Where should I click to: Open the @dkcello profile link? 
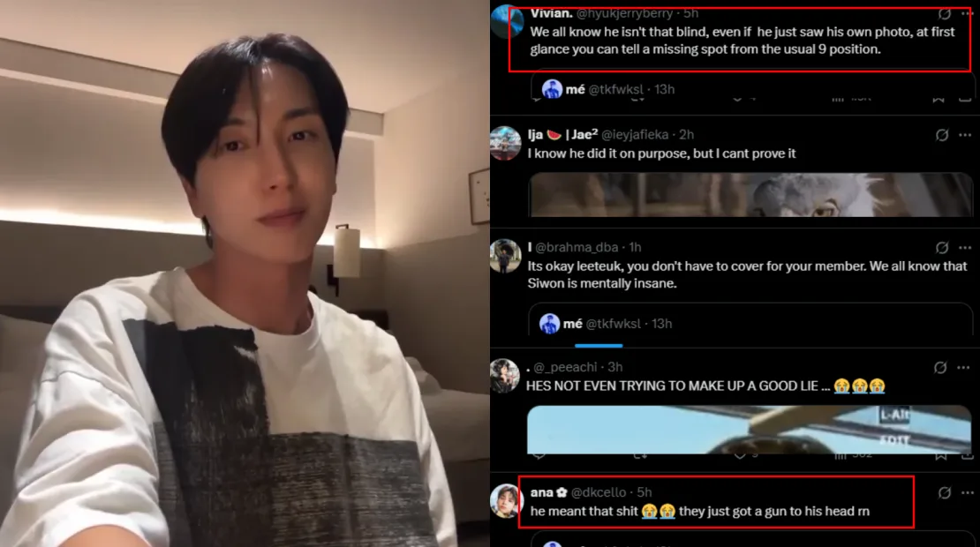coord(599,492)
